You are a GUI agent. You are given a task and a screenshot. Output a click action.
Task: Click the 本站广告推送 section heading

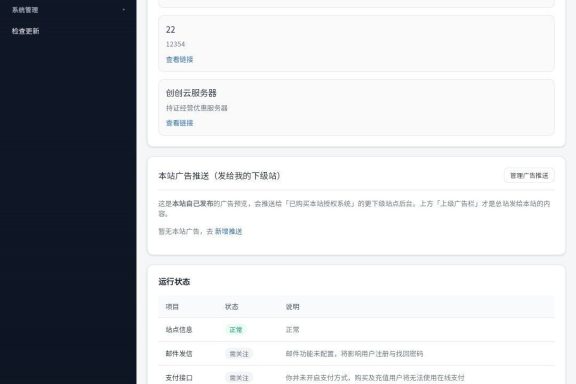point(219,176)
